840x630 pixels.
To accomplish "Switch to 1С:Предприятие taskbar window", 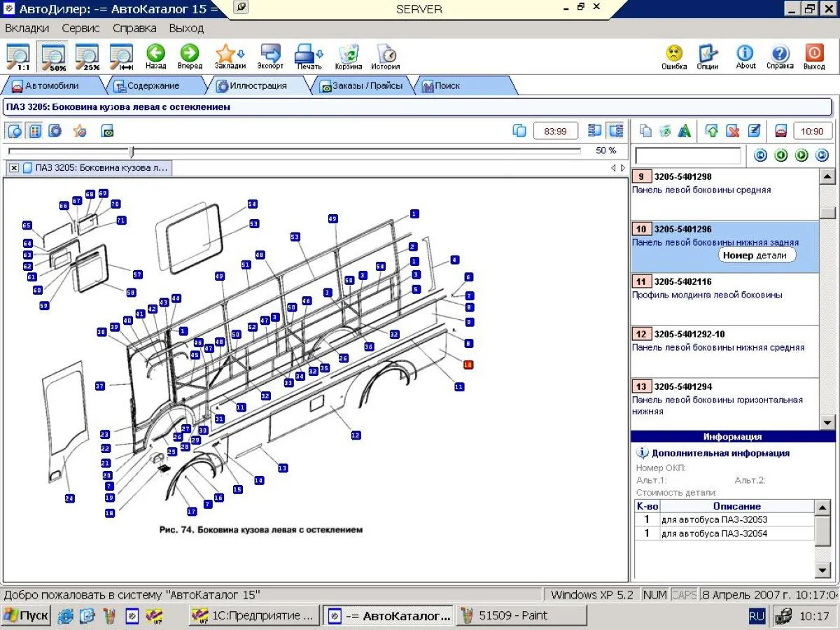I will point(255,616).
